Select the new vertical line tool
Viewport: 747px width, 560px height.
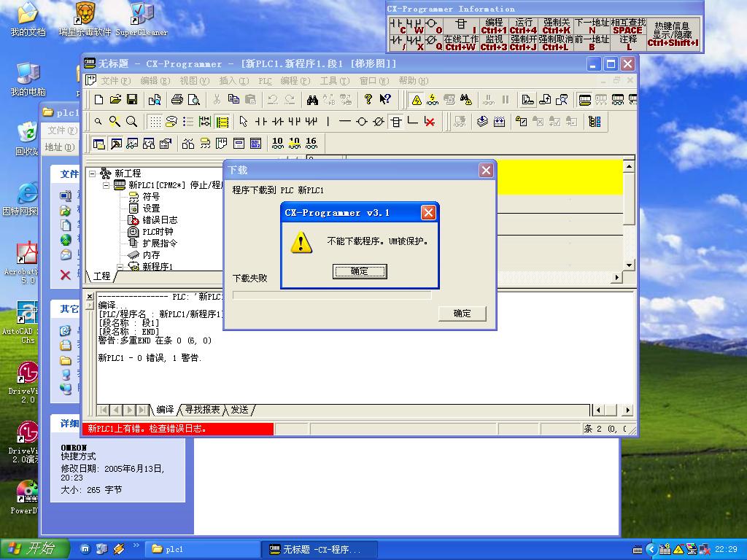click(328, 122)
